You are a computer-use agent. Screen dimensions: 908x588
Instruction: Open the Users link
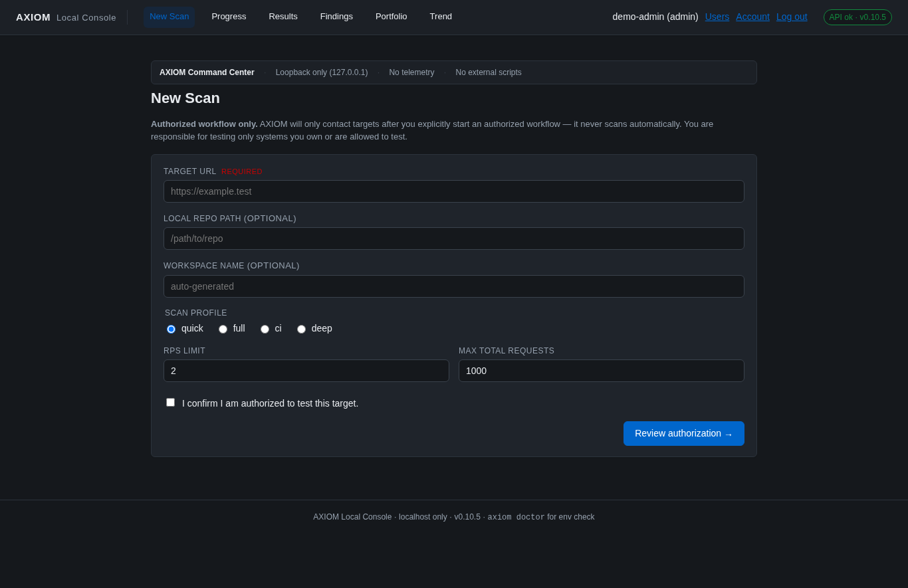tap(717, 17)
